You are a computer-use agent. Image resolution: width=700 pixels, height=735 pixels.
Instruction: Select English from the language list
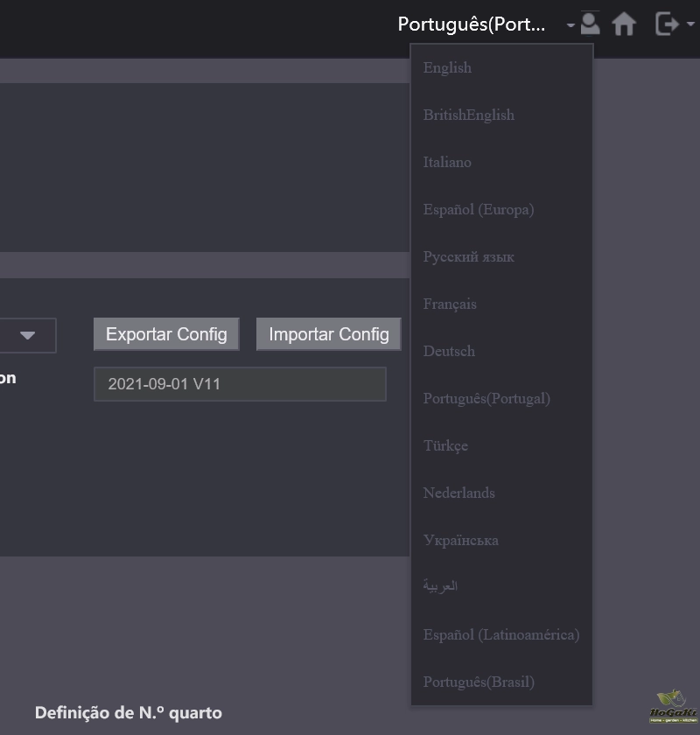pyautogui.click(x=447, y=68)
